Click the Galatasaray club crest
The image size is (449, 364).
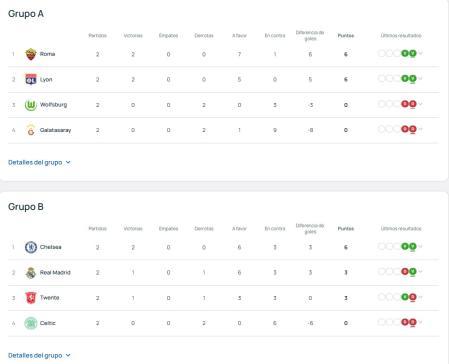[31, 130]
